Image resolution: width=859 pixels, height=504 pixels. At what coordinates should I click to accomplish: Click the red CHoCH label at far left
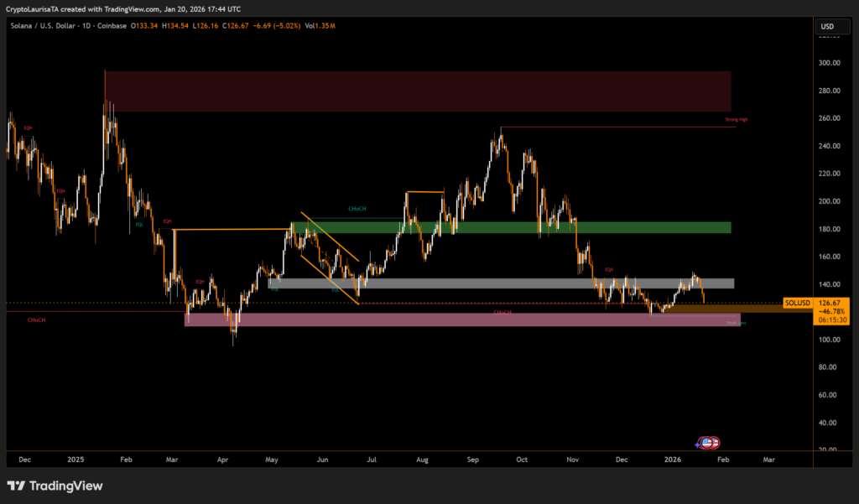pyautogui.click(x=36, y=320)
